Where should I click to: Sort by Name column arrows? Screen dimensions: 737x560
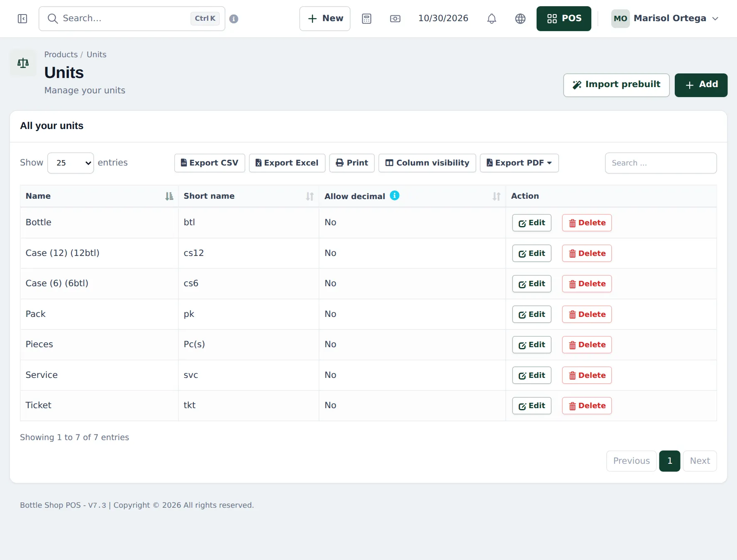click(x=169, y=196)
